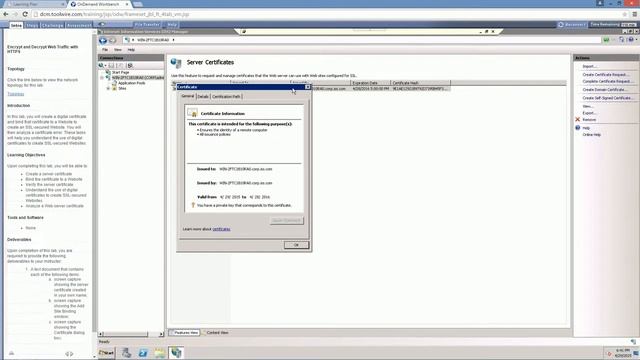Click Online Help in Actions pane

(591, 134)
